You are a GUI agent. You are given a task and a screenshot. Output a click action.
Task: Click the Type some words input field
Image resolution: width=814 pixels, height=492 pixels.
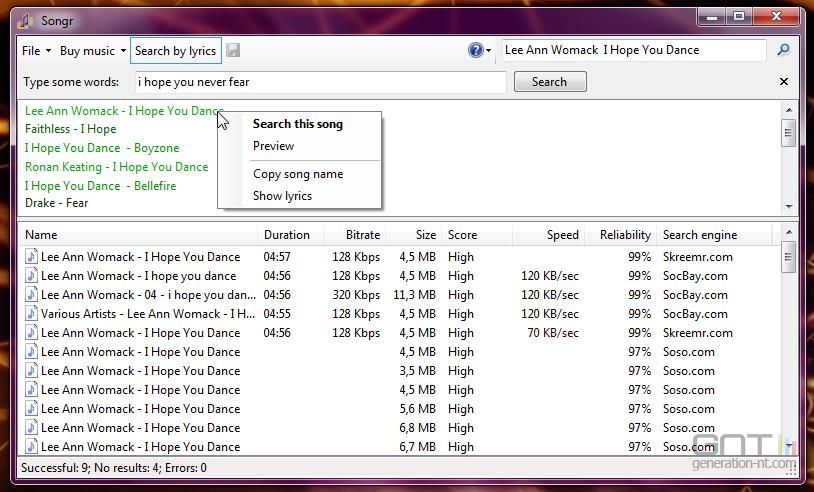320,82
